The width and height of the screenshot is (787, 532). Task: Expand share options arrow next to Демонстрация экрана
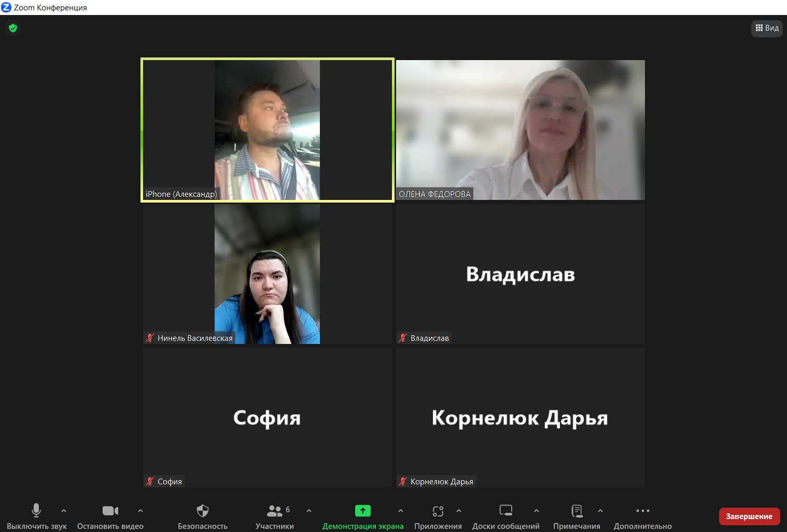(x=401, y=511)
